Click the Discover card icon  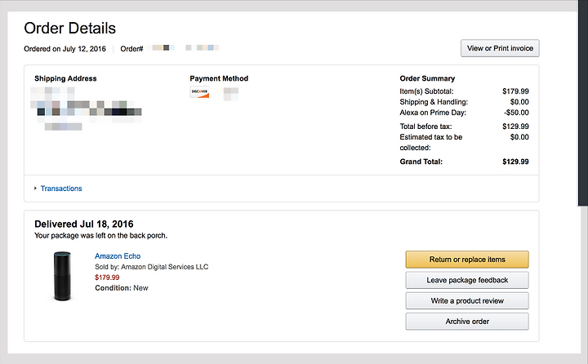199,92
